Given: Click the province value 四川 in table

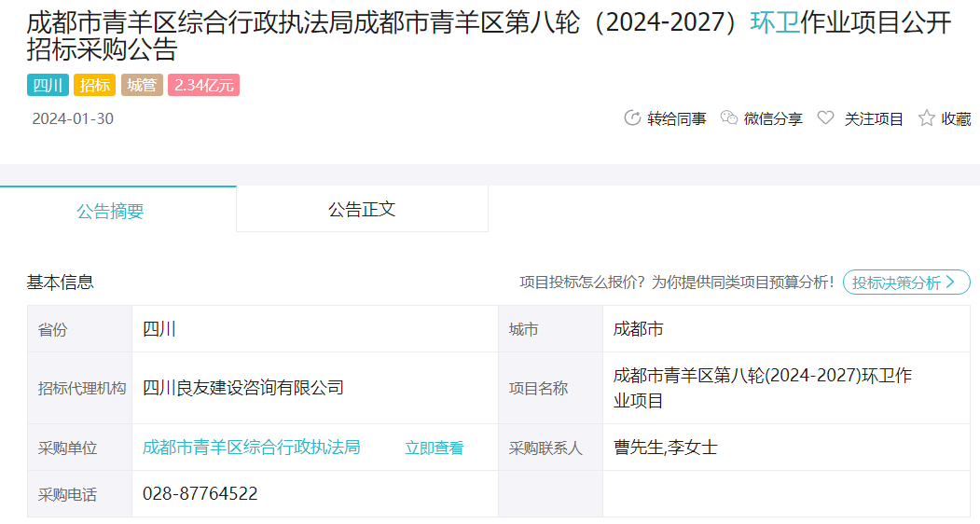Looking at the screenshot, I should (159, 329).
